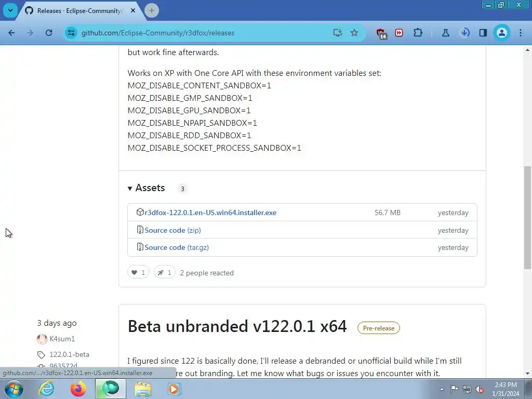Toggle the browser side panel

(x=483, y=33)
